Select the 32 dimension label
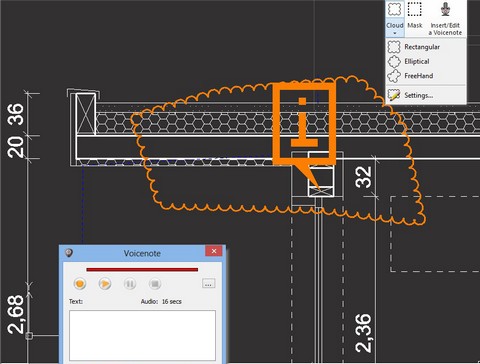The height and width of the screenshot is (364, 480). (364, 177)
